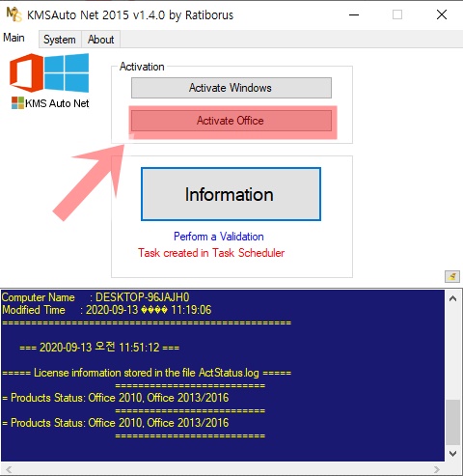
Task: Click the Computer Name DESKTOP-96JAJH0 line
Action: pyautogui.click(x=95, y=297)
